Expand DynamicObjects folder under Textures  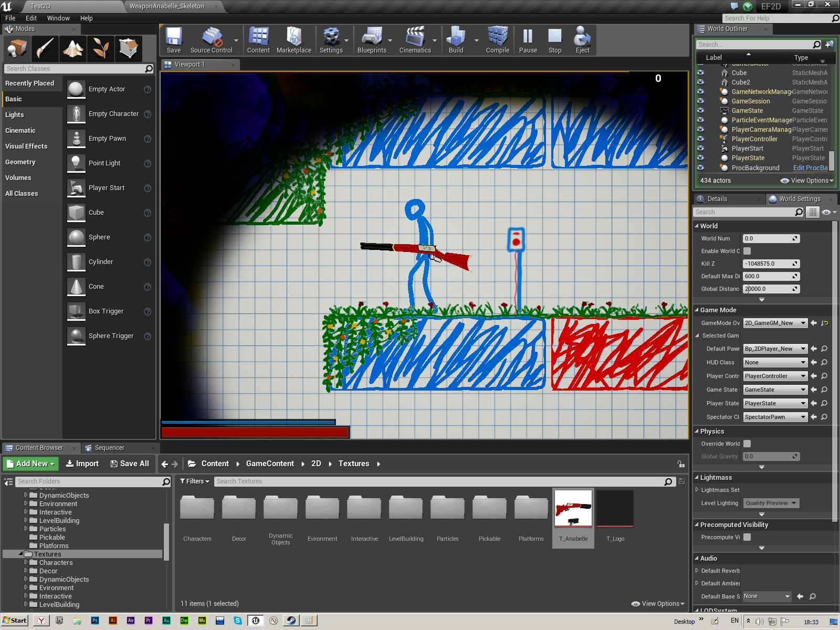click(26, 580)
